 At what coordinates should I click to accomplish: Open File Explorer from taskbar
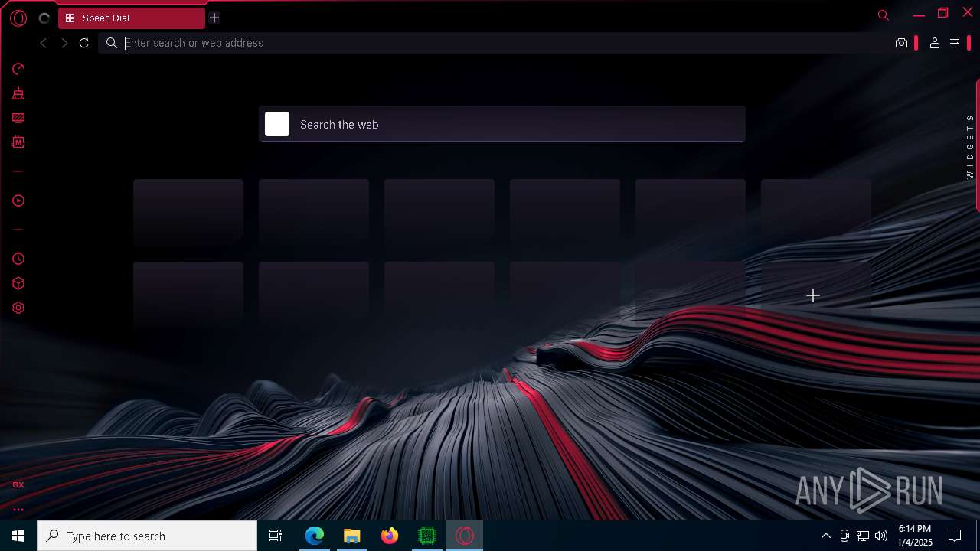click(x=351, y=536)
